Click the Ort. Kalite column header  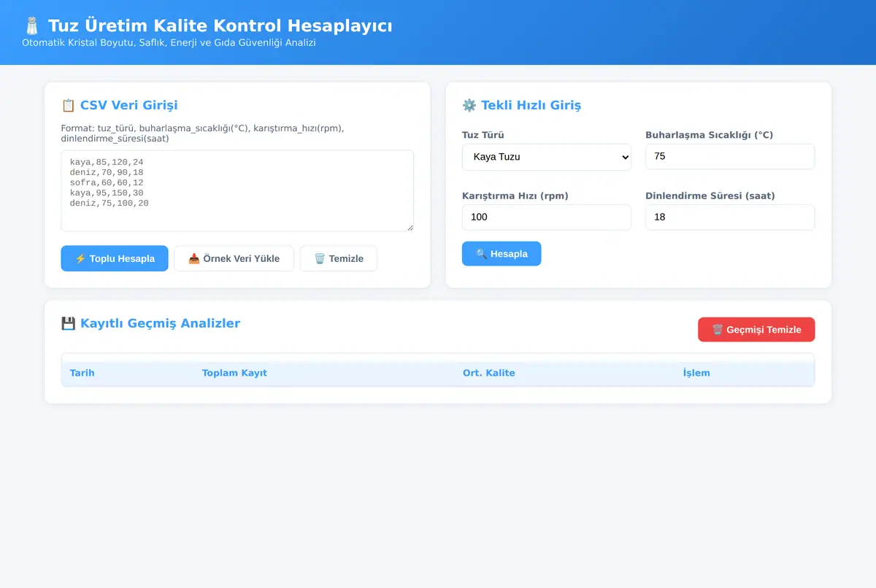[489, 373]
